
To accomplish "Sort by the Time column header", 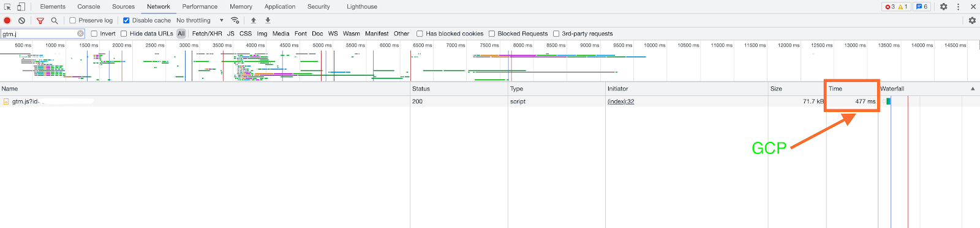I will tap(852, 89).
